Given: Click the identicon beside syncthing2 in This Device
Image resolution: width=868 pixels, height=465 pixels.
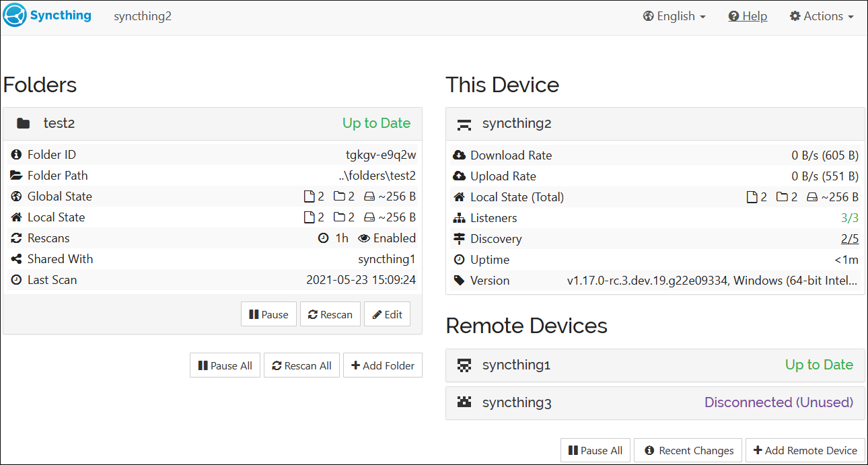Looking at the screenshot, I should pyautogui.click(x=464, y=124).
